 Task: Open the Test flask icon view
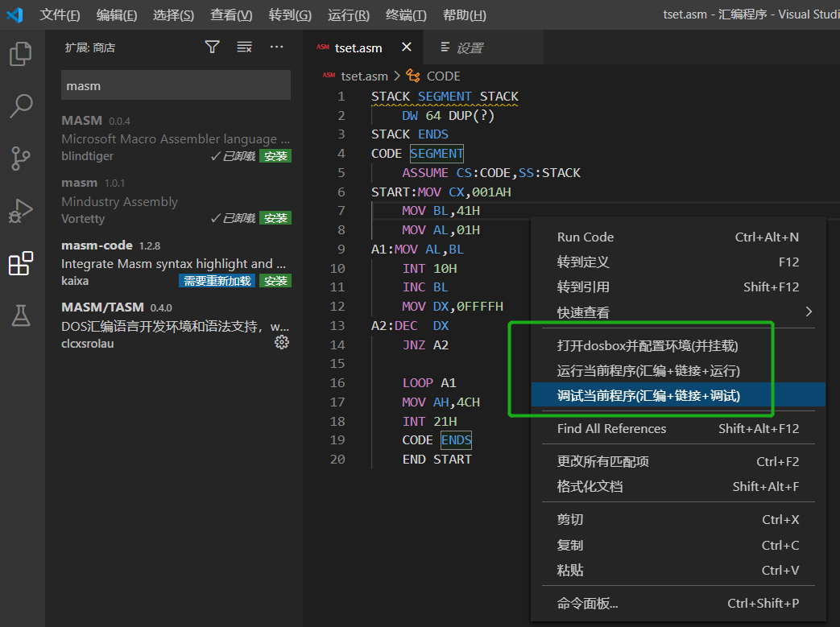coord(21,316)
